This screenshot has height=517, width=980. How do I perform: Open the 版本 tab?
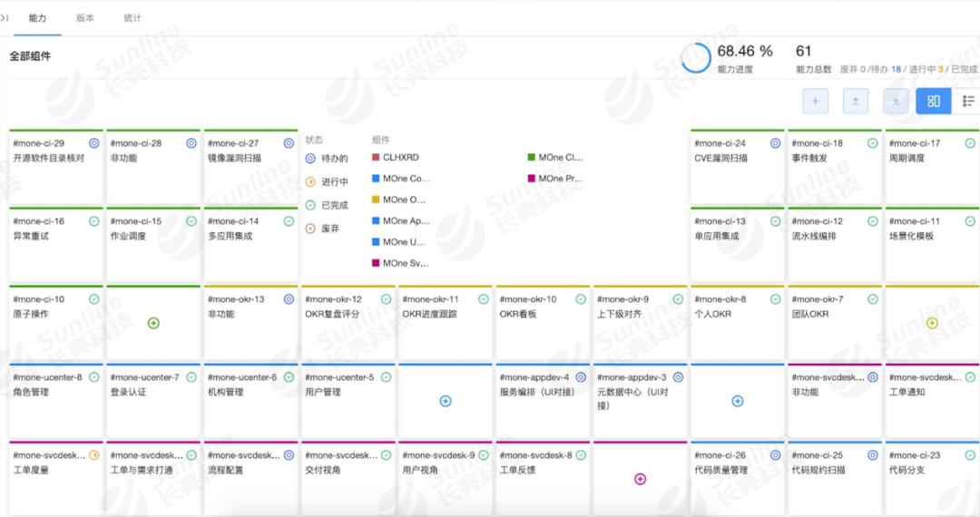[85, 18]
